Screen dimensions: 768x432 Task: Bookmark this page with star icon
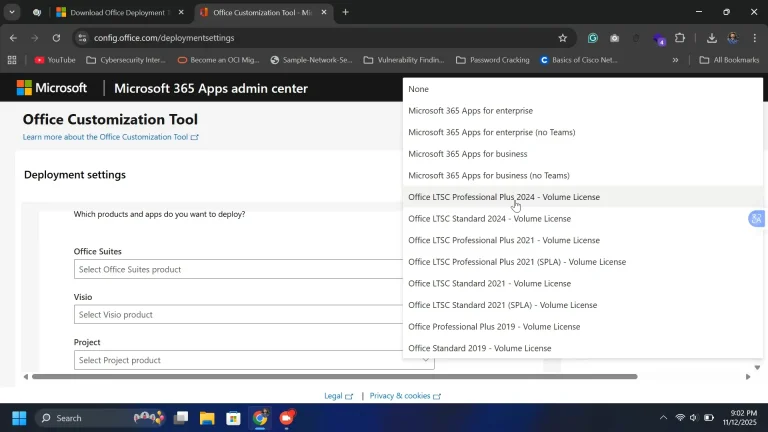[x=562, y=38]
